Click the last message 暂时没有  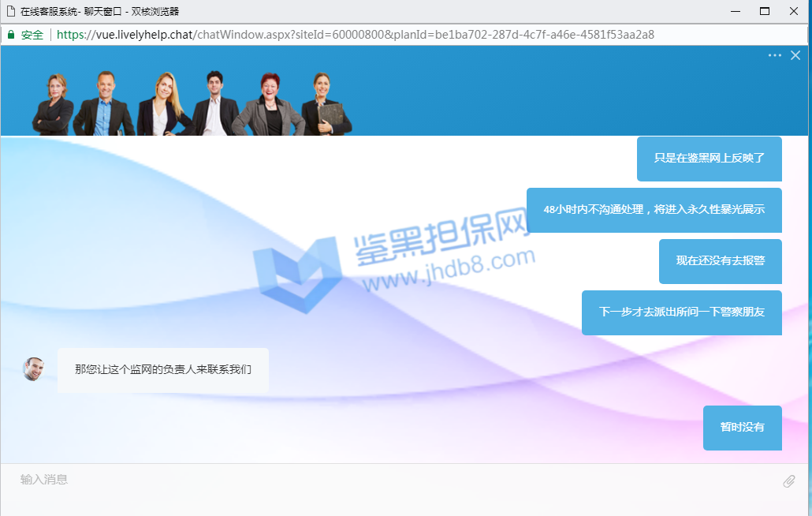(x=742, y=428)
